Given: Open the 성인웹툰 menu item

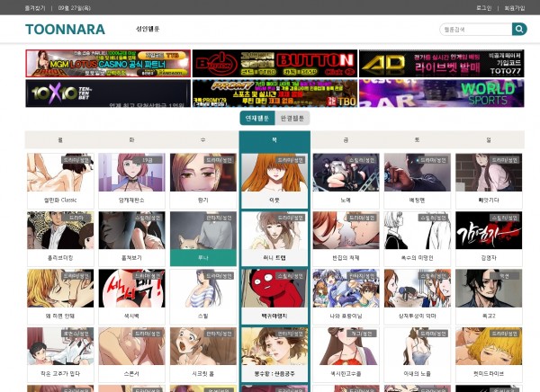Looking at the screenshot, I should point(148,29).
